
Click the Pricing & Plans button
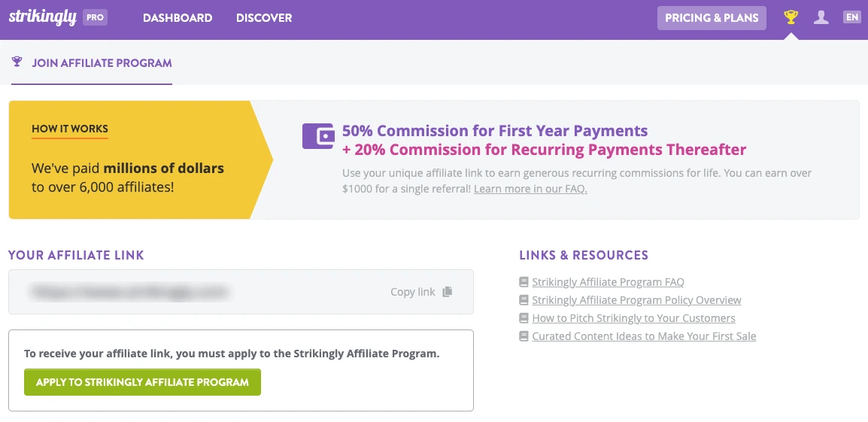712,18
